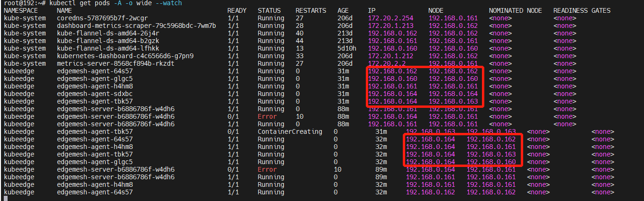Click the RESTARTS column header
Image resolution: width=644 pixels, height=201 pixels.
click(x=311, y=10)
